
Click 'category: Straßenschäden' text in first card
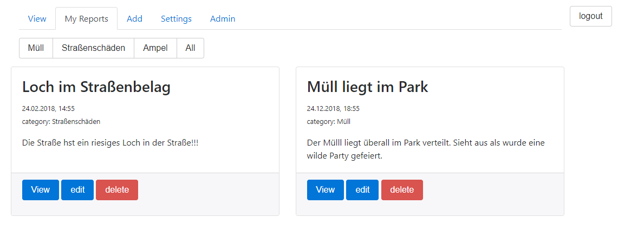(61, 122)
